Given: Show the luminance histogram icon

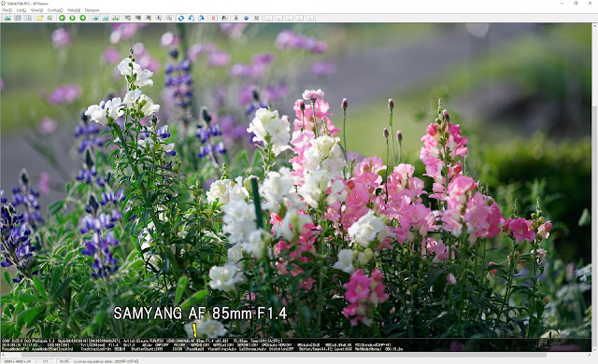Looking at the screenshot, I should [106, 18].
